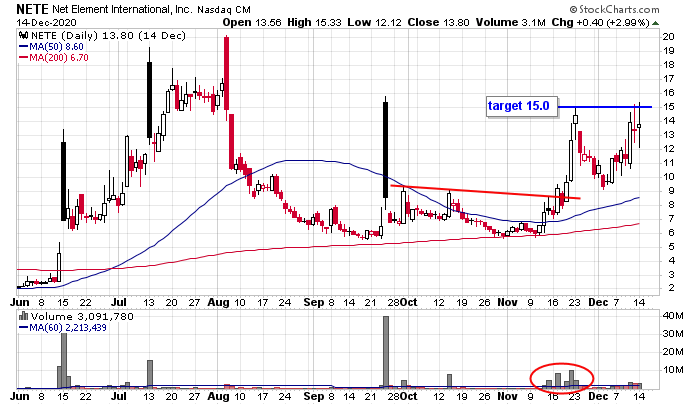Click the MA(200) 6.70 legend entry
The width and height of the screenshot is (700, 405).
point(54,58)
